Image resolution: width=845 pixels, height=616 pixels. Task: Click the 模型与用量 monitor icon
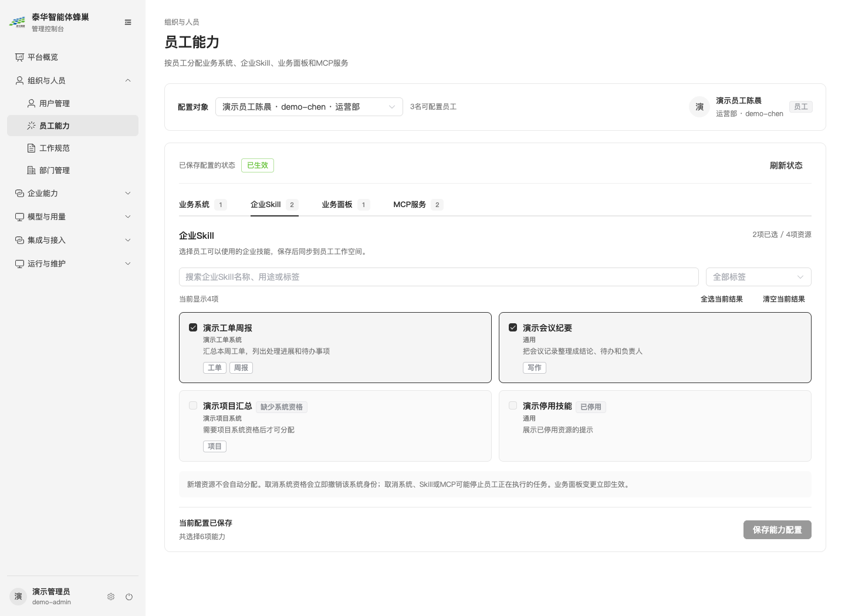19,216
